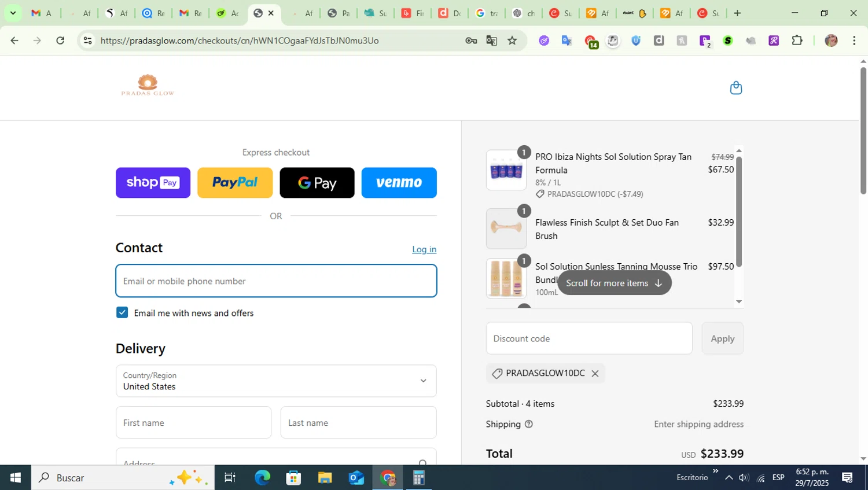The image size is (868, 490).
Task: Open the Bitwarden shield extension
Action: tap(636, 40)
